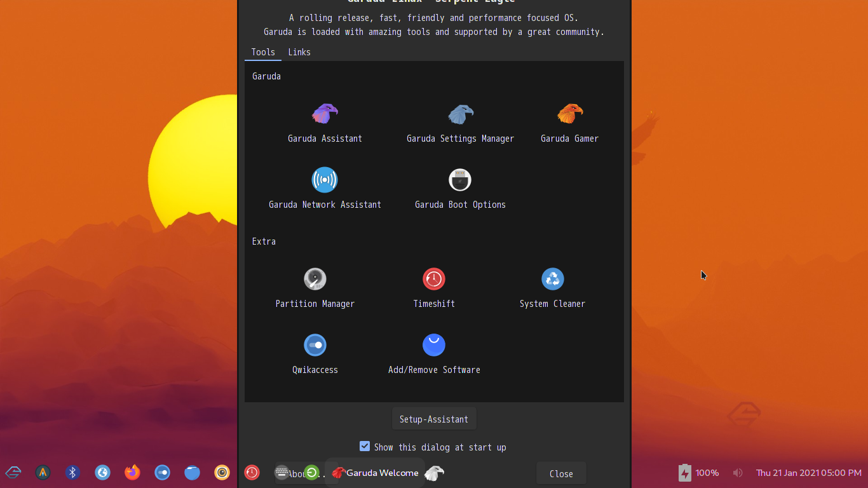The image size is (868, 488).
Task: Click white eagle icon in taskbar
Action: (x=434, y=473)
